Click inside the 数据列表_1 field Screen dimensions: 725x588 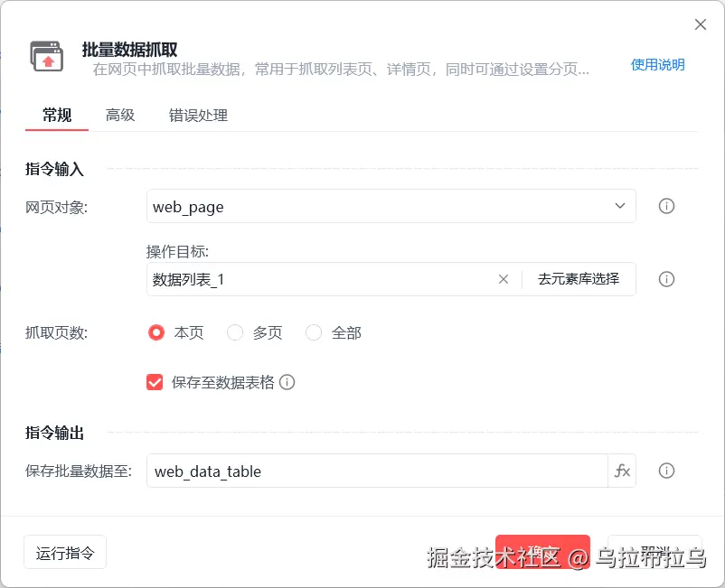pos(271,280)
